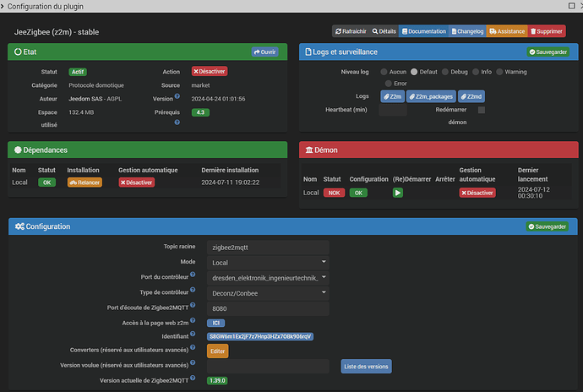
Task: Open the Z2m_packages log file
Action: click(x=433, y=96)
